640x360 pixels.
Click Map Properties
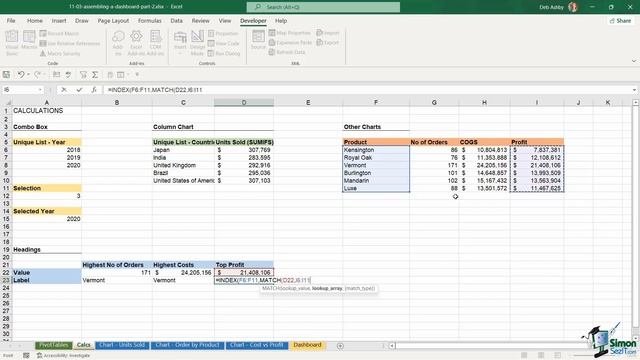tap(290, 33)
